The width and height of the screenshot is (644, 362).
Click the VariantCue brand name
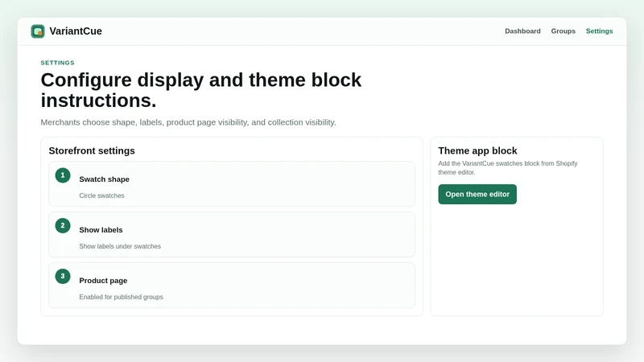(x=76, y=31)
